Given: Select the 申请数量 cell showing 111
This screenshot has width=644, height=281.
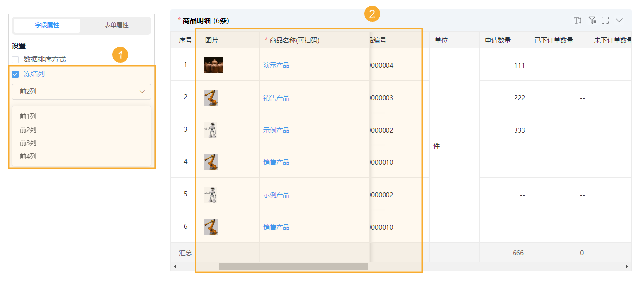Looking at the screenshot, I should click(x=504, y=65).
